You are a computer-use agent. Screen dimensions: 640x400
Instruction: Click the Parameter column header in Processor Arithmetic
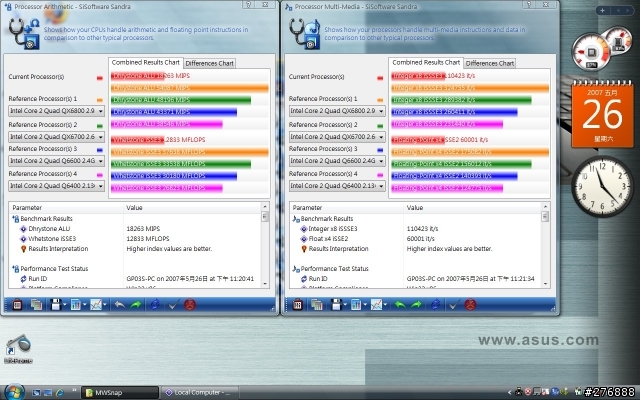(66, 208)
